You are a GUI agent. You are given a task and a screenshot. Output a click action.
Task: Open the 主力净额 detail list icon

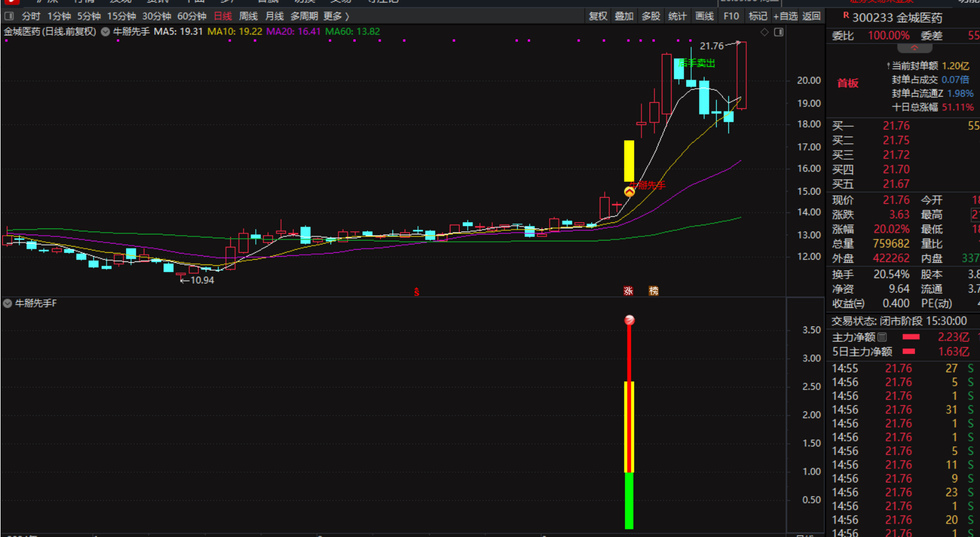click(882, 337)
